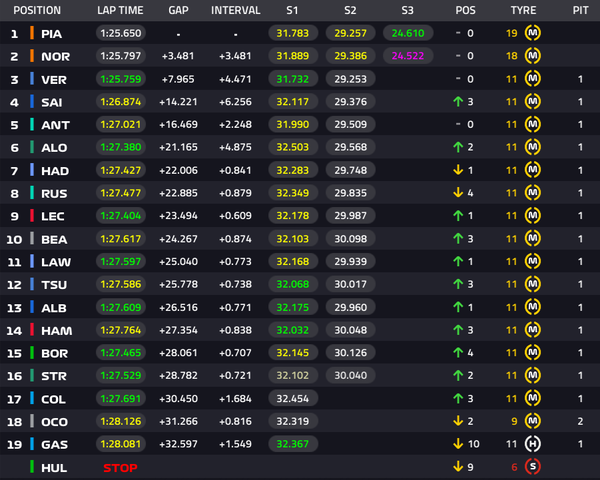Click the yellow down arrow in GAS's row
This screenshot has height=480, width=600.
tap(458, 444)
